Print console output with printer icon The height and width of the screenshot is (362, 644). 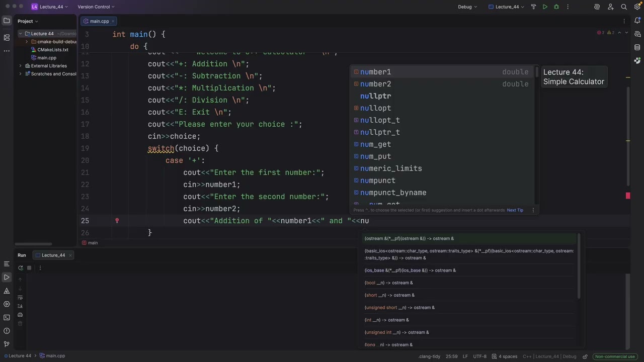(x=20, y=315)
